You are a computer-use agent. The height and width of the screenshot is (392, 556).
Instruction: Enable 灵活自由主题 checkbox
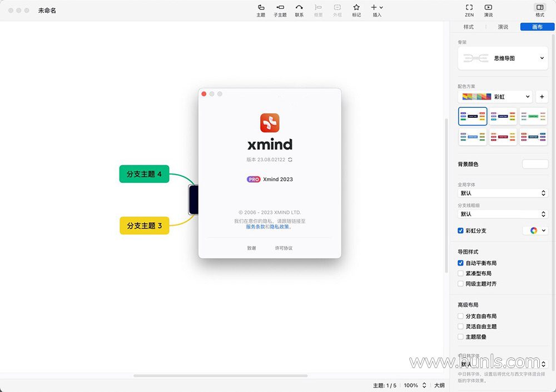click(x=460, y=326)
